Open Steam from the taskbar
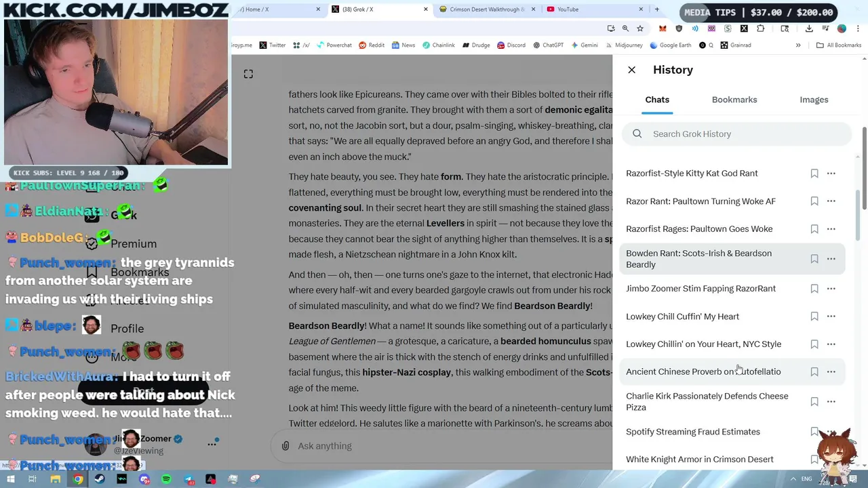Viewport: 868px width, 488px height. coord(100,479)
